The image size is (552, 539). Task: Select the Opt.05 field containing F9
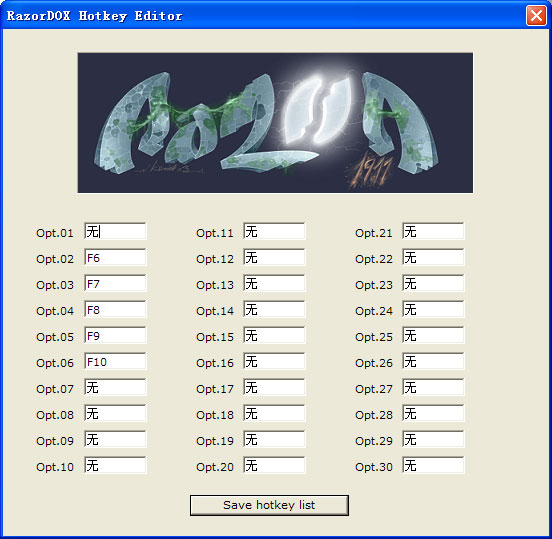pos(115,336)
